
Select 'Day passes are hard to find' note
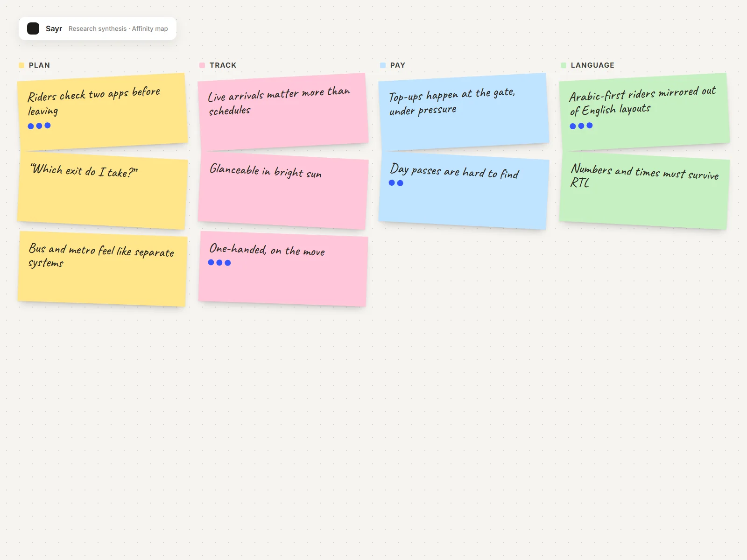tap(464, 191)
